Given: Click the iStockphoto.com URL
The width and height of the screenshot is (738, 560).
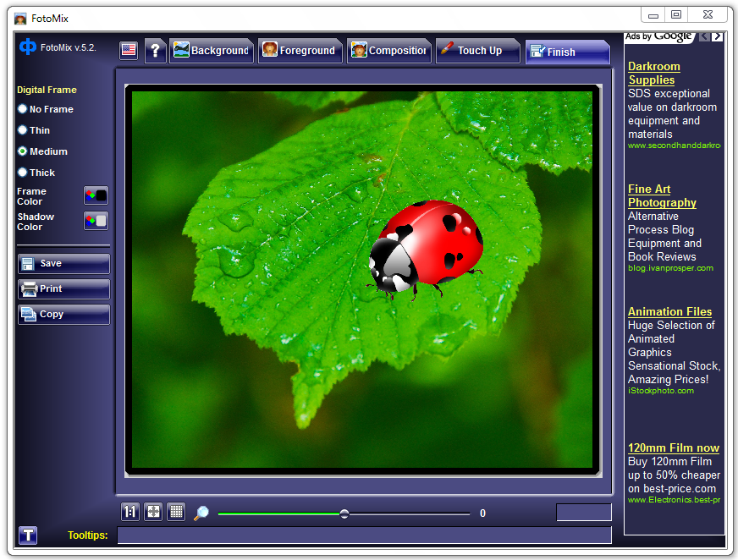Looking at the screenshot, I should tap(661, 391).
